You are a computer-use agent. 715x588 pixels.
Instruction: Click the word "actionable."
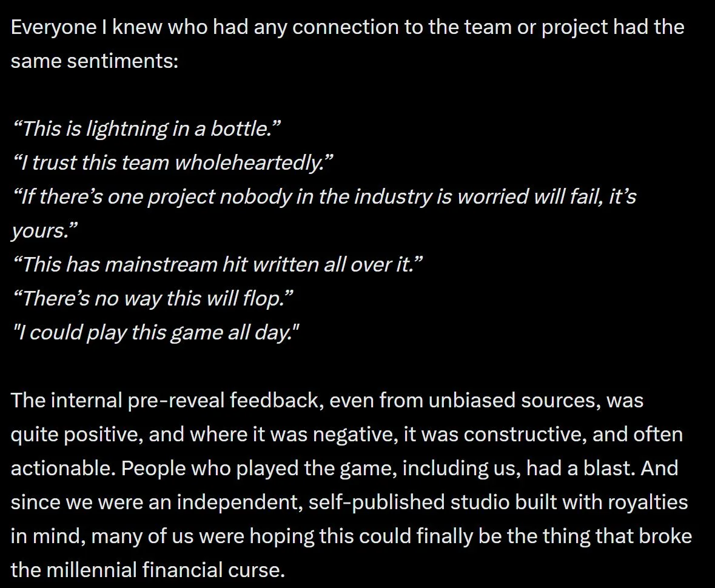56,469
